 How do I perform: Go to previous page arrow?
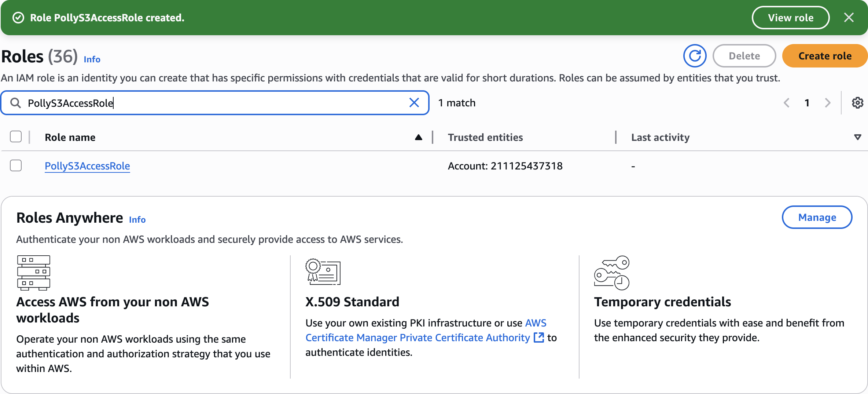point(786,103)
